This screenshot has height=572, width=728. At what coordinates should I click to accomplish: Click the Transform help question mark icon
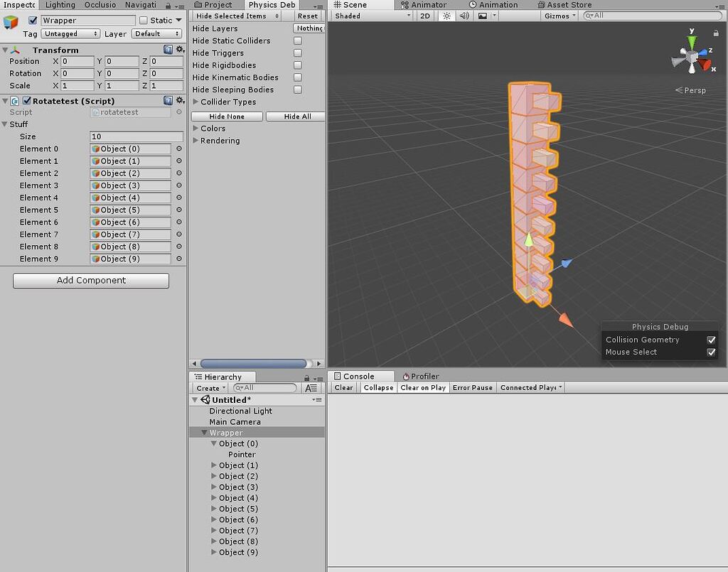tap(168, 50)
